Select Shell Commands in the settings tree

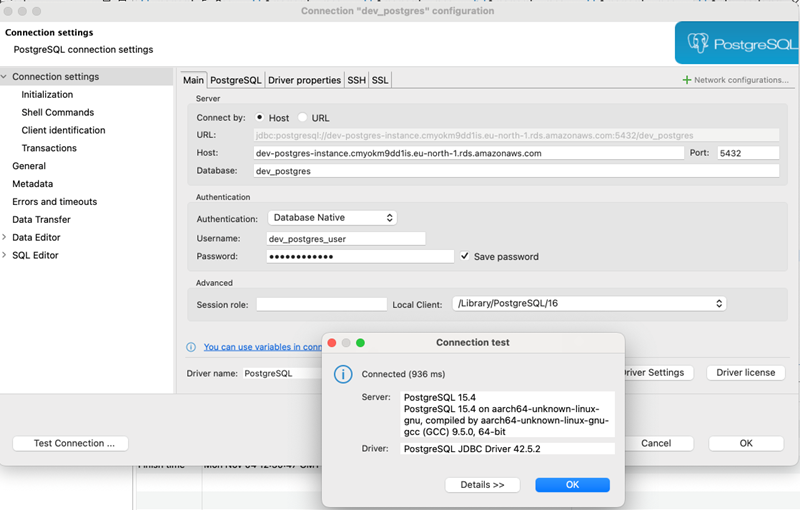58,112
